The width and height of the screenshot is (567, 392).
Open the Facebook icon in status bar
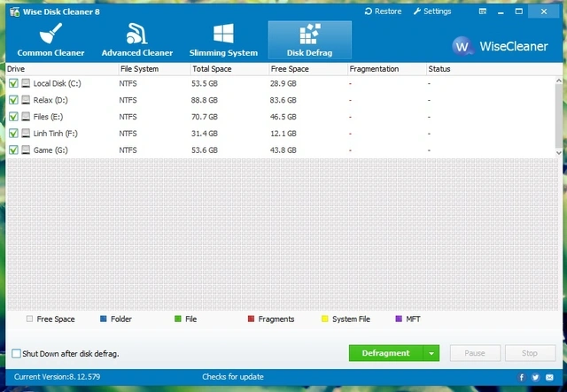click(x=522, y=378)
